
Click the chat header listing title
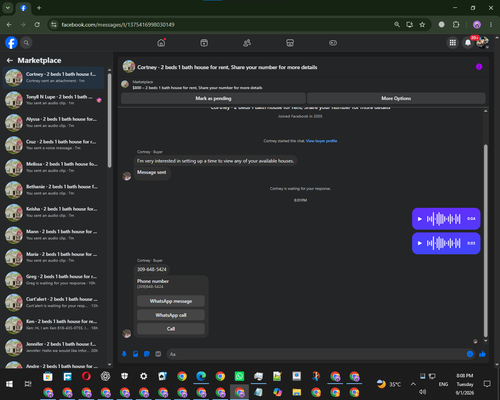[227, 67]
